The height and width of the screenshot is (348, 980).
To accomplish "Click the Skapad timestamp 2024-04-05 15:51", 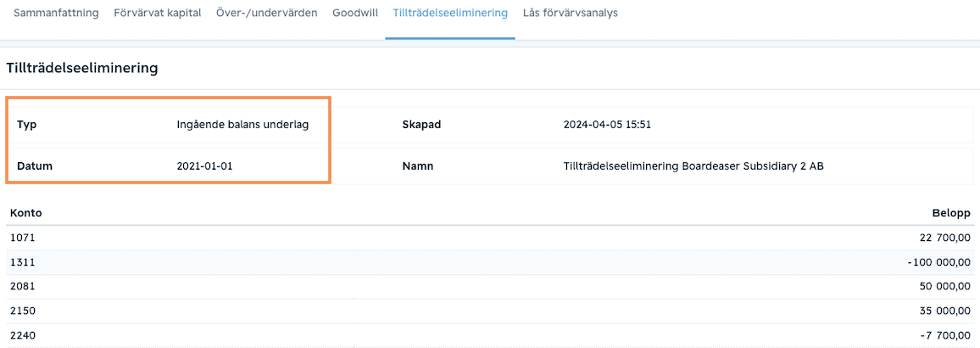I will point(608,125).
